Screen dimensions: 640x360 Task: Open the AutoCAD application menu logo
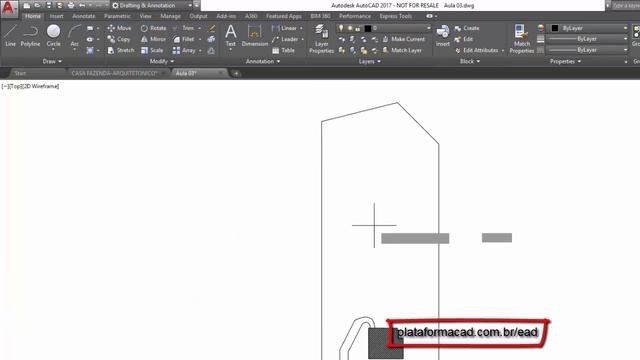pos(8,8)
